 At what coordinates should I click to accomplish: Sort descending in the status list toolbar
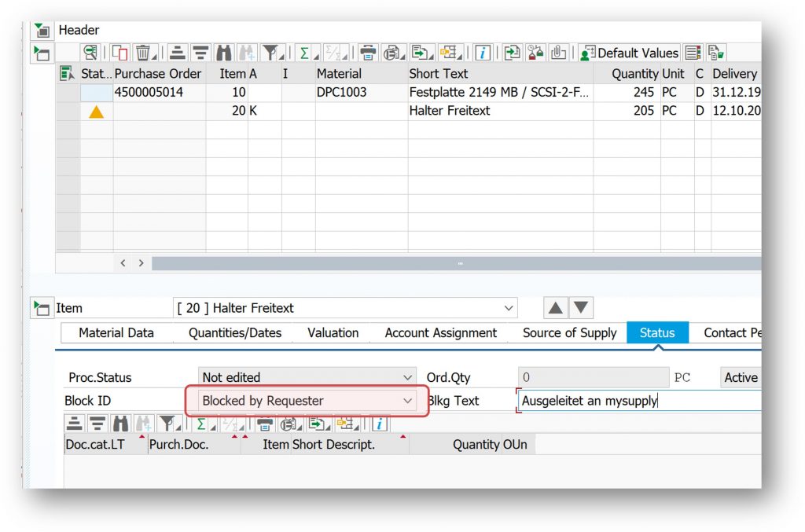(97, 424)
